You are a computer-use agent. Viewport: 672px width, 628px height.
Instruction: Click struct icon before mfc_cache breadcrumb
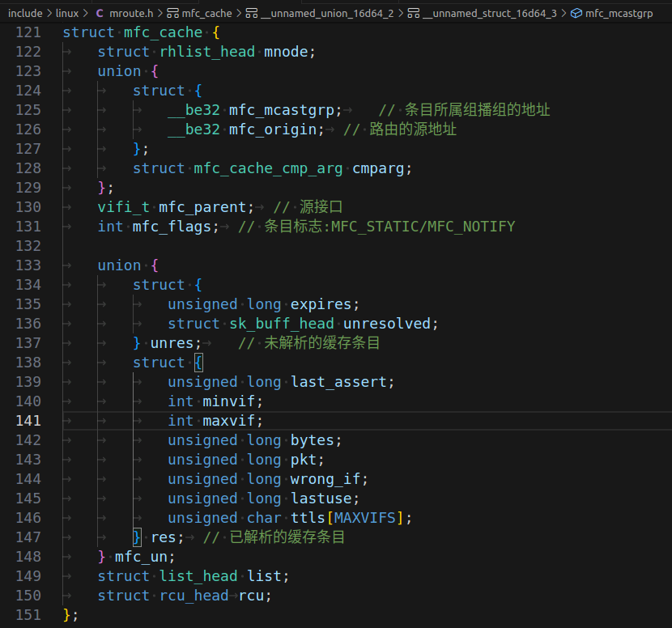[172, 13]
